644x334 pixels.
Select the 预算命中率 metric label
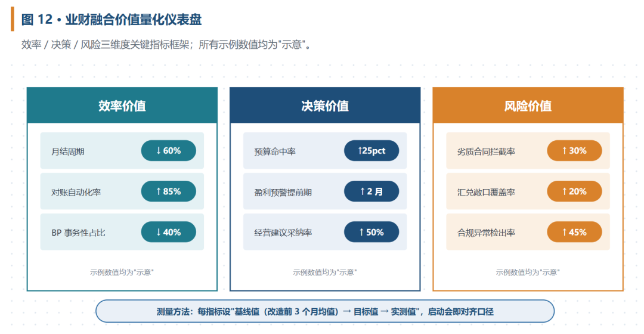[275, 151]
